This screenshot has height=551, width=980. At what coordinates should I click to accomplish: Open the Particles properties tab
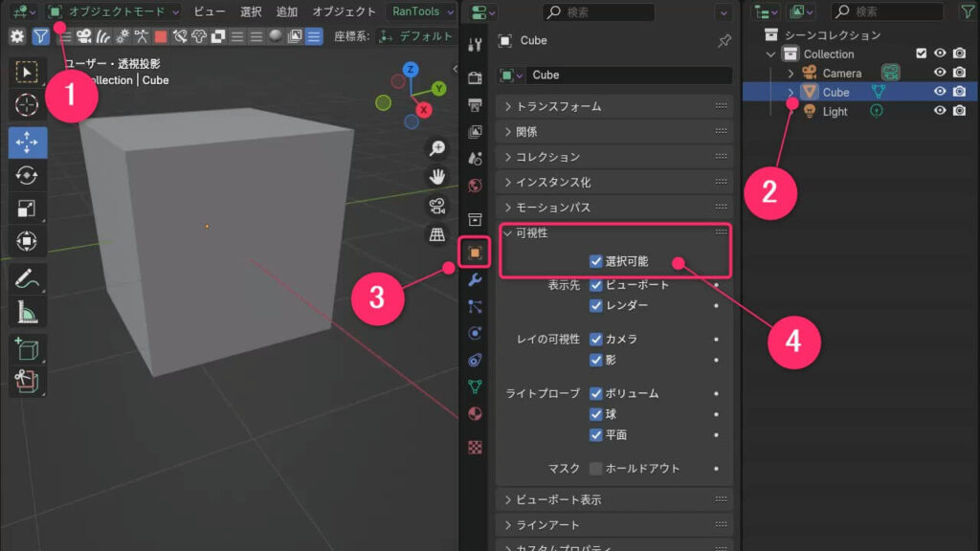475,307
